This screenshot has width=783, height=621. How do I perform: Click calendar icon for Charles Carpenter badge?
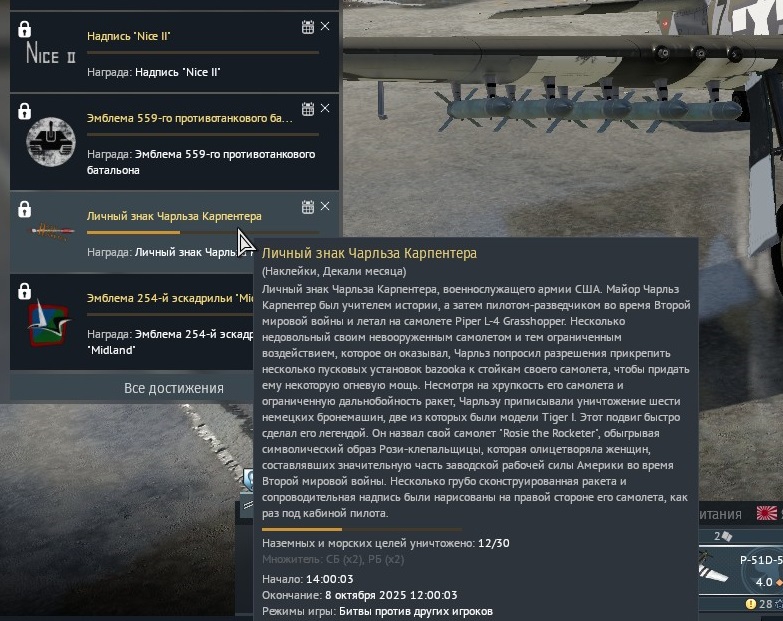tap(308, 207)
